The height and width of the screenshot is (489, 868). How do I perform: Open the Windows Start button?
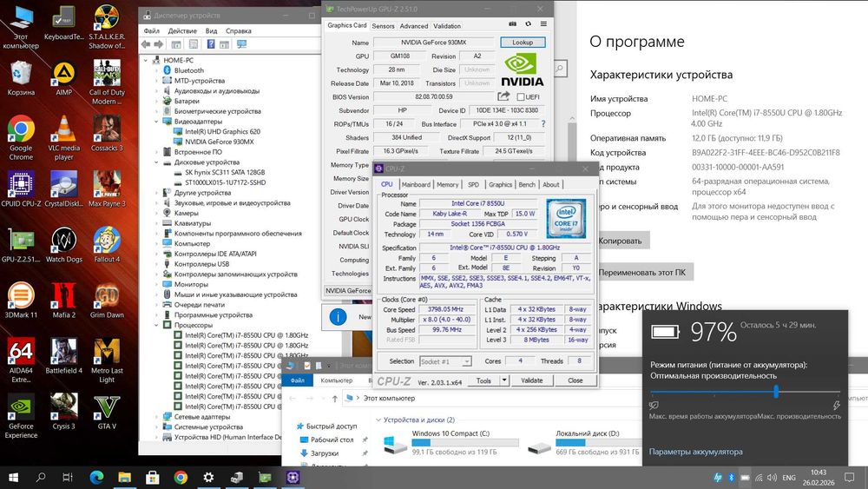(x=13, y=477)
